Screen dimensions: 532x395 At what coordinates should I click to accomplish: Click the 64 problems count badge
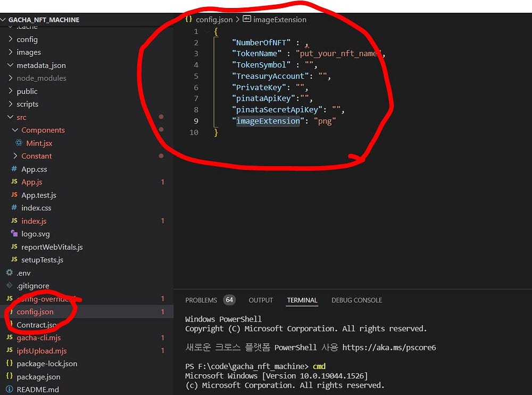[x=229, y=300]
